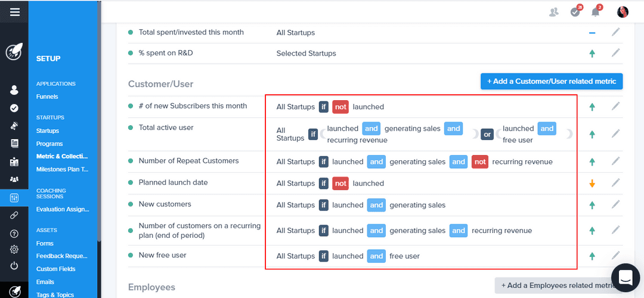The height and width of the screenshot is (298, 644).
Task: Edit the Planned launch date metric
Action: tap(616, 183)
